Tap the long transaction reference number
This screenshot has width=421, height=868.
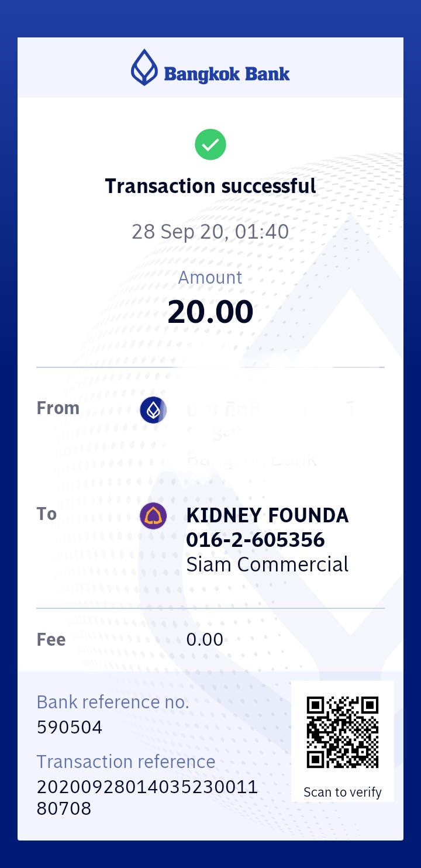click(x=147, y=798)
